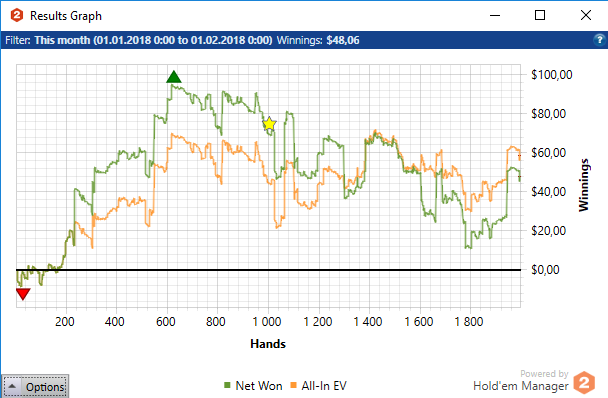Click the 1 400 hands axis label

click(x=368, y=322)
